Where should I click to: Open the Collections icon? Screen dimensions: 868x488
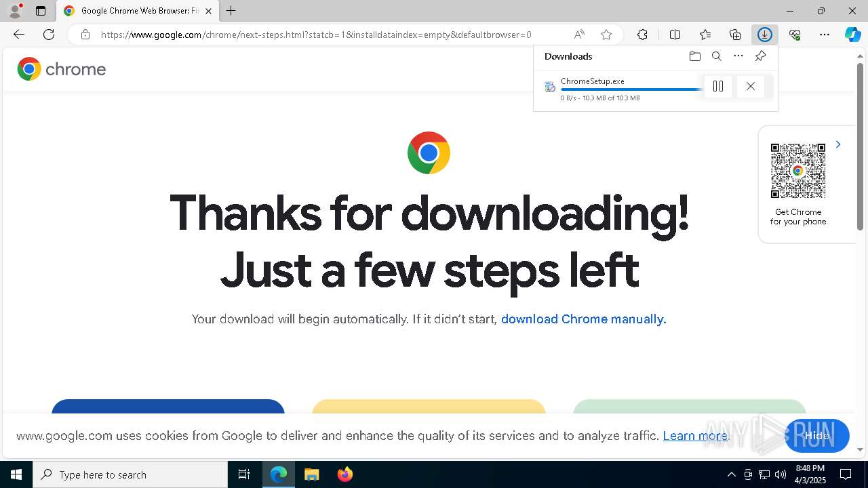click(735, 35)
